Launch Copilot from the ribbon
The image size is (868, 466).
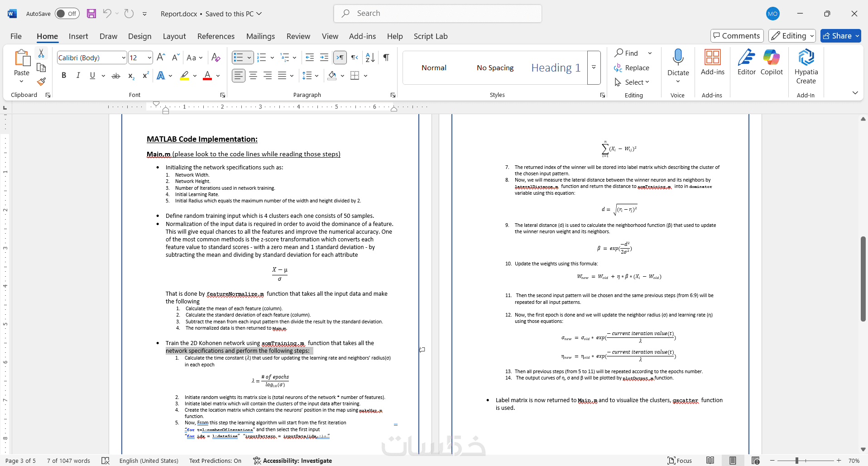tap(772, 62)
